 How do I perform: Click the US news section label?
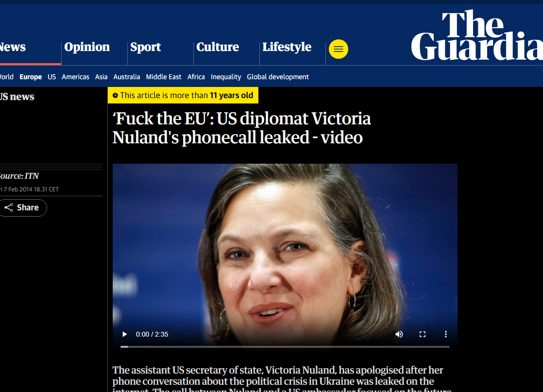(17, 97)
